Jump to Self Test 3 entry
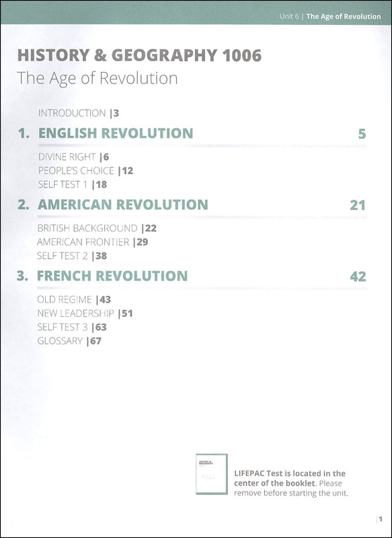Viewport: 392px width, 538px height. [x=72, y=328]
